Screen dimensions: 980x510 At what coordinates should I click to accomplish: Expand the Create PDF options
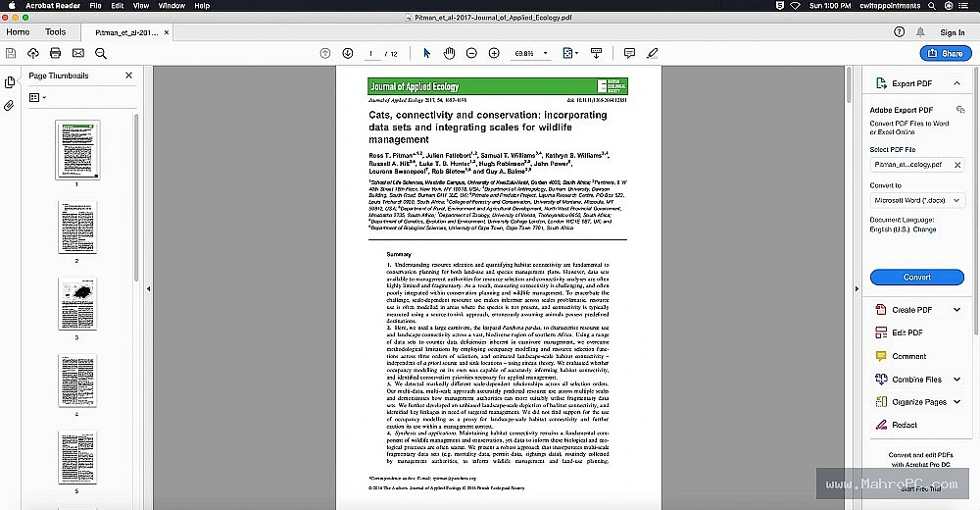coord(956,310)
